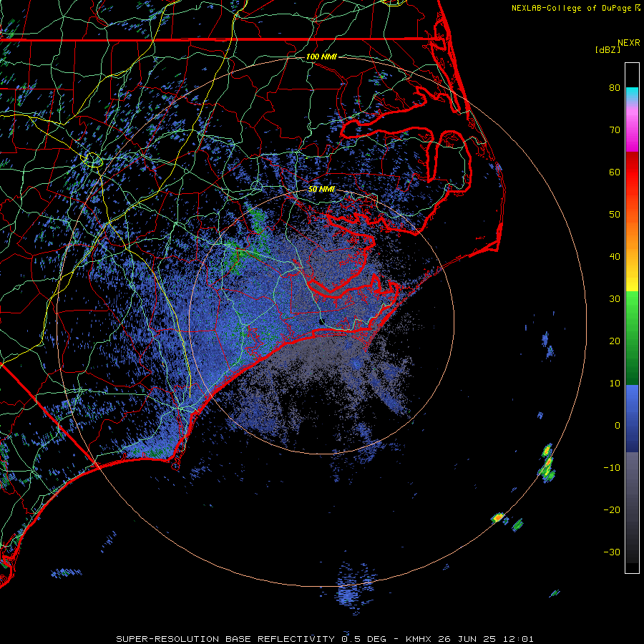Pick the green segment of the color bar
This screenshot has width=644, height=644.
tap(632, 338)
